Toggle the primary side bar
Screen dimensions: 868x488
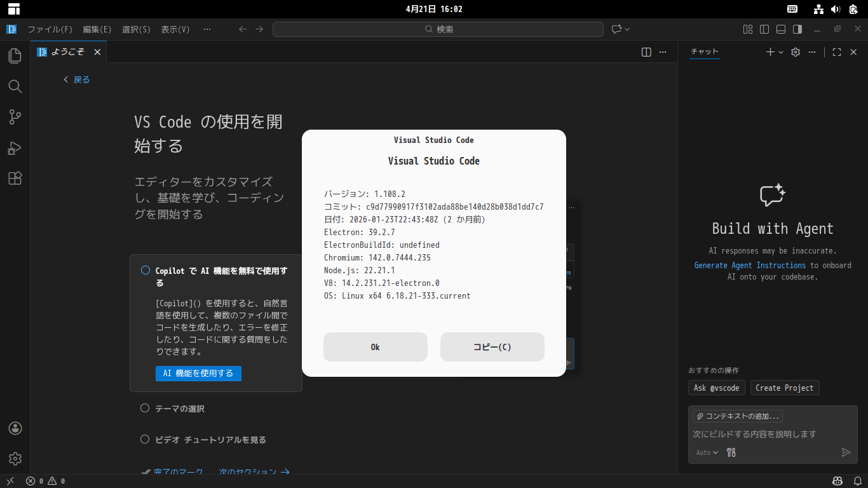tap(764, 29)
